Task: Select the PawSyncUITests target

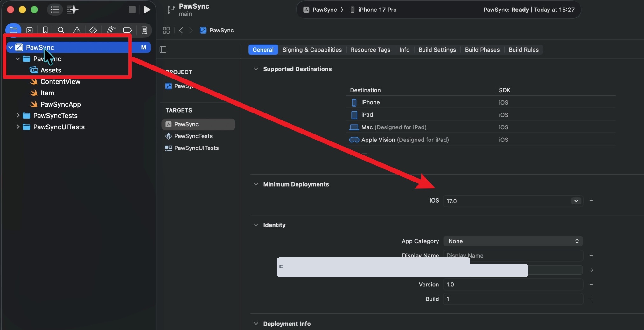Action: (196, 148)
